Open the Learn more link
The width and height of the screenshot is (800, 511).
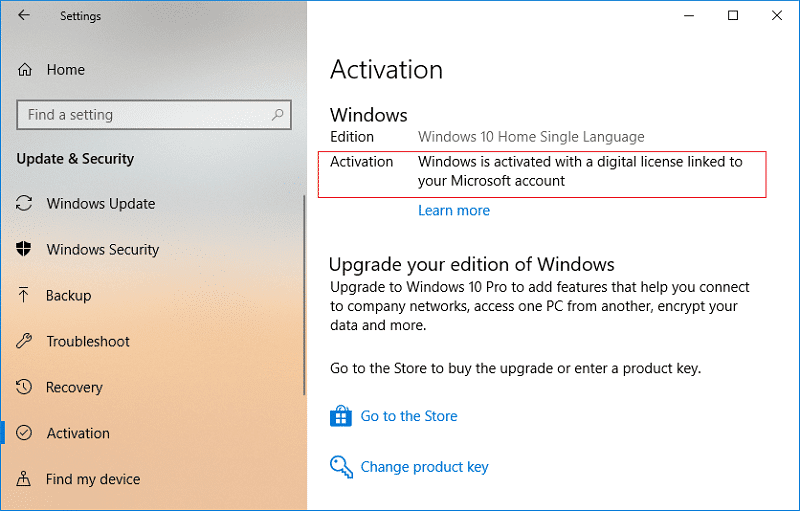[x=454, y=211]
